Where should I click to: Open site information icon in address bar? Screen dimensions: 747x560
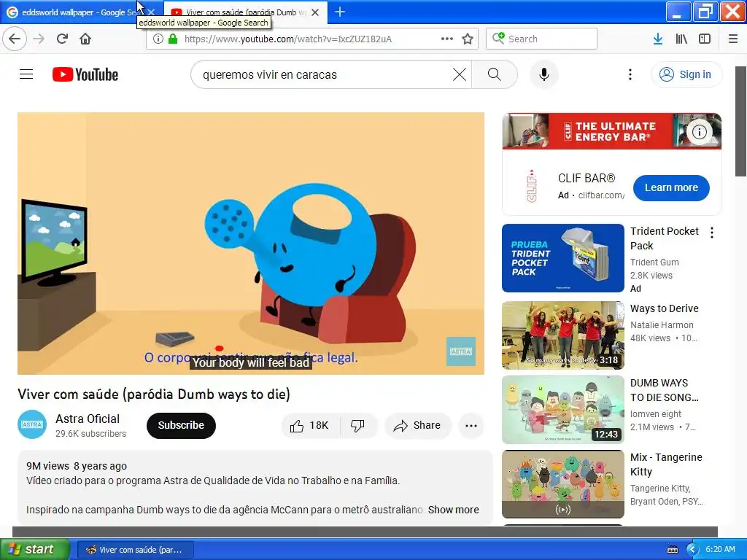[x=158, y=39]
